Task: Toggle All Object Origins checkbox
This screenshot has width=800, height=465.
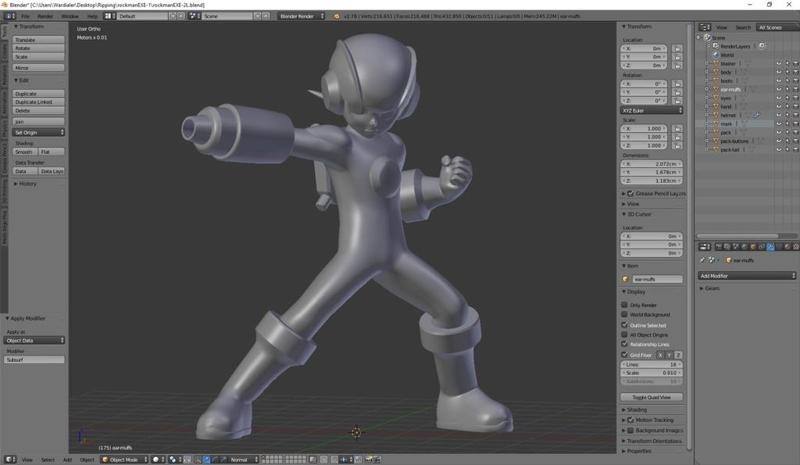Action: 624,334
